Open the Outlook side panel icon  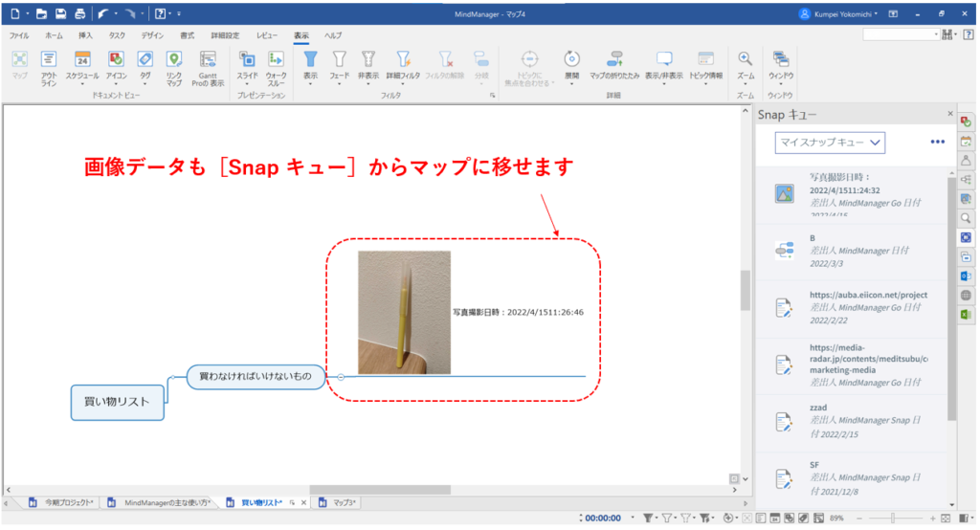966,276
